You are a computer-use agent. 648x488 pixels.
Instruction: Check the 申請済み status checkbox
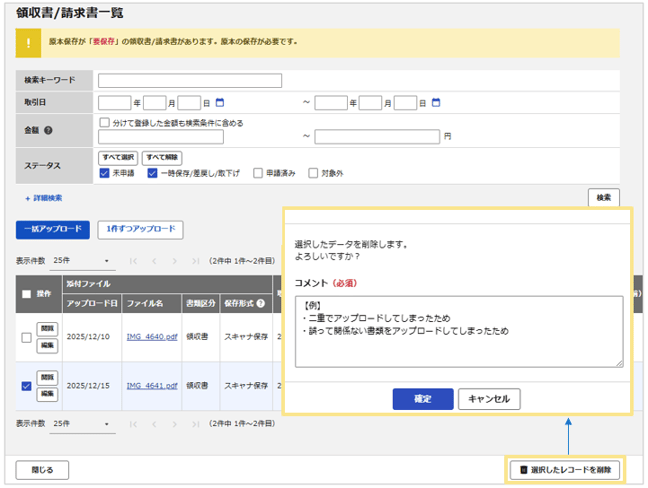(258, 173)
